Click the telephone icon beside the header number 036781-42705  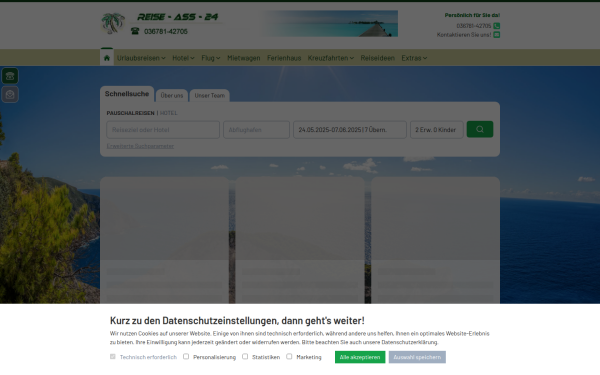click(x=135, y=31)
